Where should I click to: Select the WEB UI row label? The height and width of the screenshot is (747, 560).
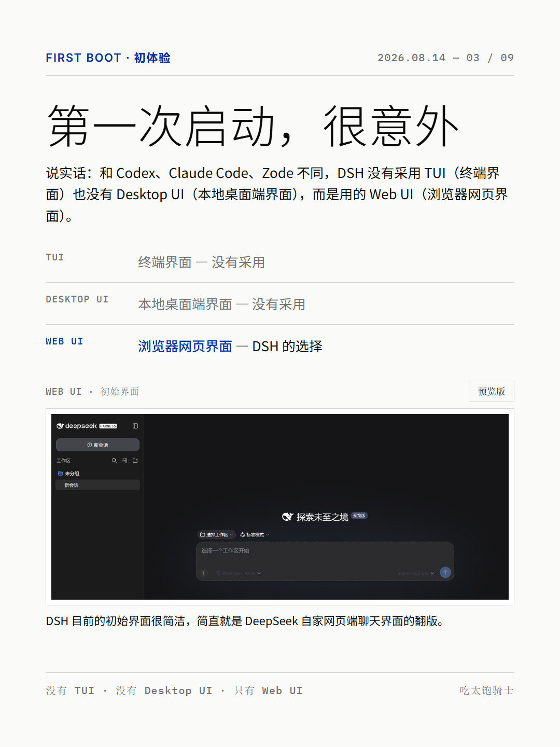(x=64, y=341)
